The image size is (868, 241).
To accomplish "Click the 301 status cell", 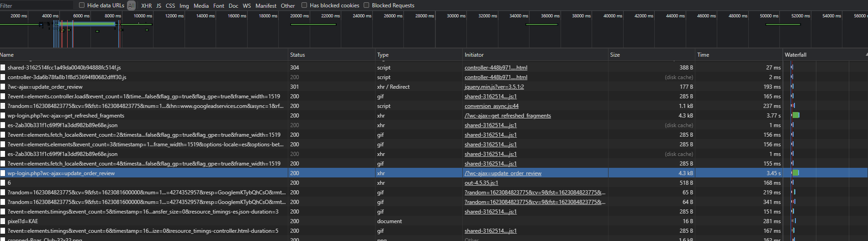I will 294,87.
